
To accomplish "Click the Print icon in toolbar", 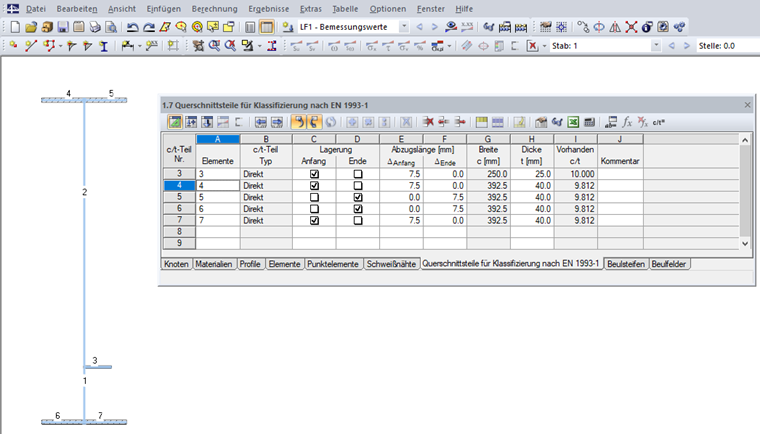I will pos(95,27).
